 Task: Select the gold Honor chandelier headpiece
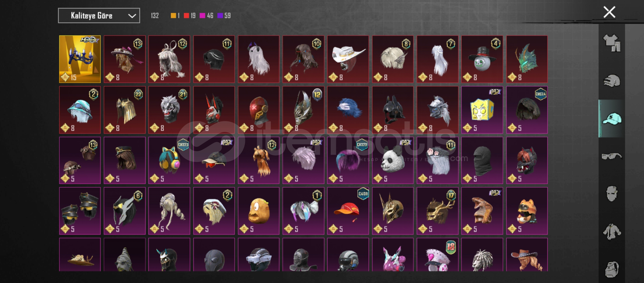(80, 59)
